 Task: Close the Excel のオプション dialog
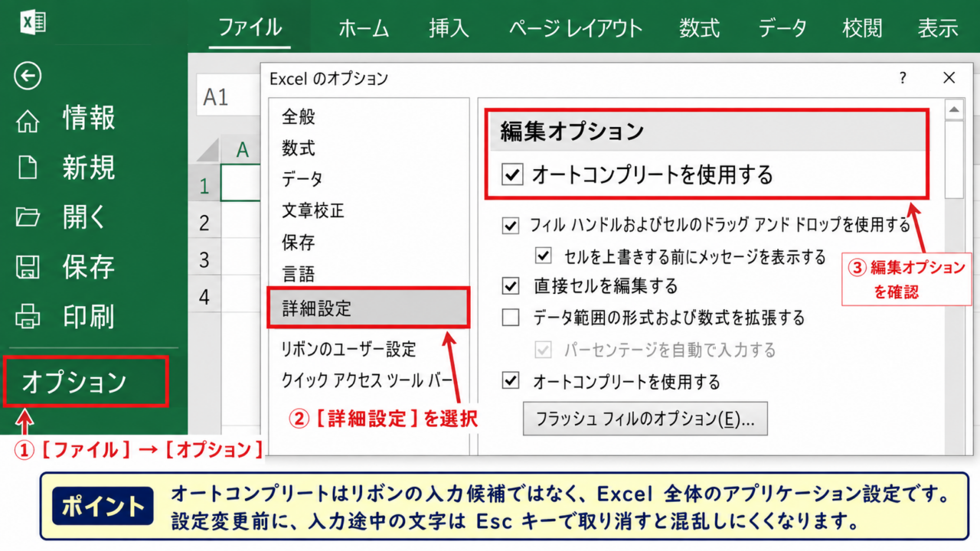click(949, 77)
